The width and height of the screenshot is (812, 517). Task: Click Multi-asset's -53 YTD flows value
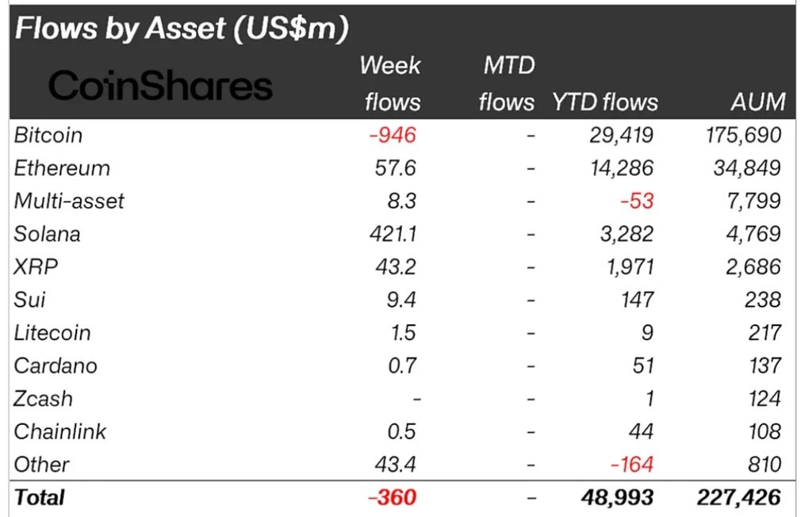(637, 201)
